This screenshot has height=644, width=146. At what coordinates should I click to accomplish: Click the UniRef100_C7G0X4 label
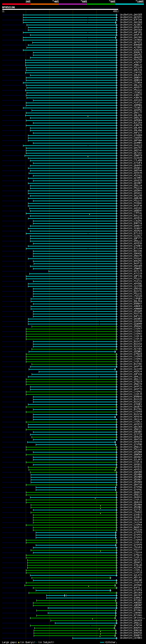(131, 552)
